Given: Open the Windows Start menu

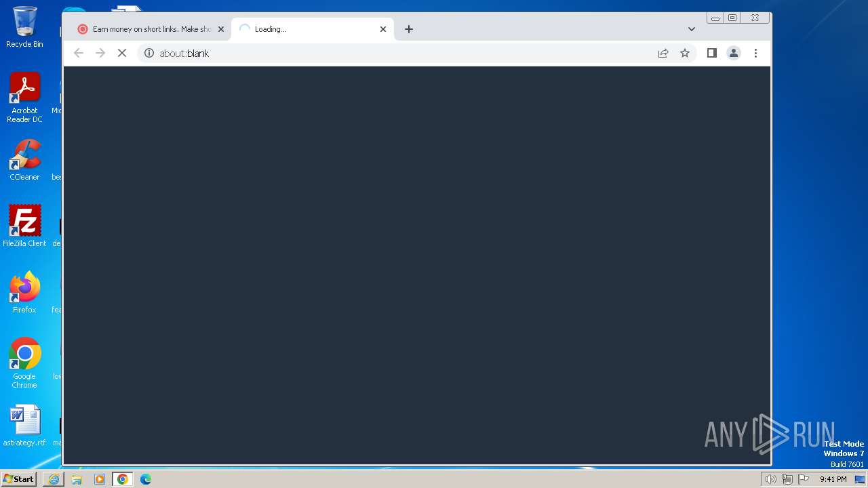Looking at the screenshot, I should (18, 479).
